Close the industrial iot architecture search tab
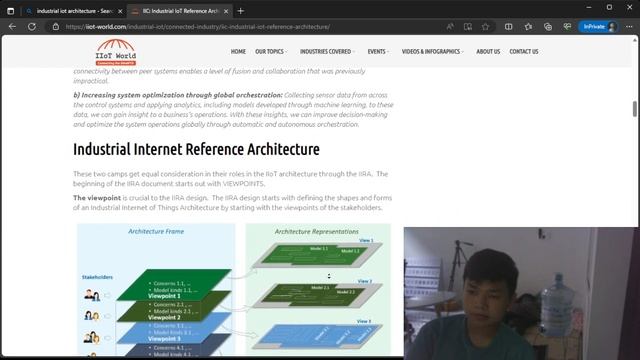 [x=120, y=11]
